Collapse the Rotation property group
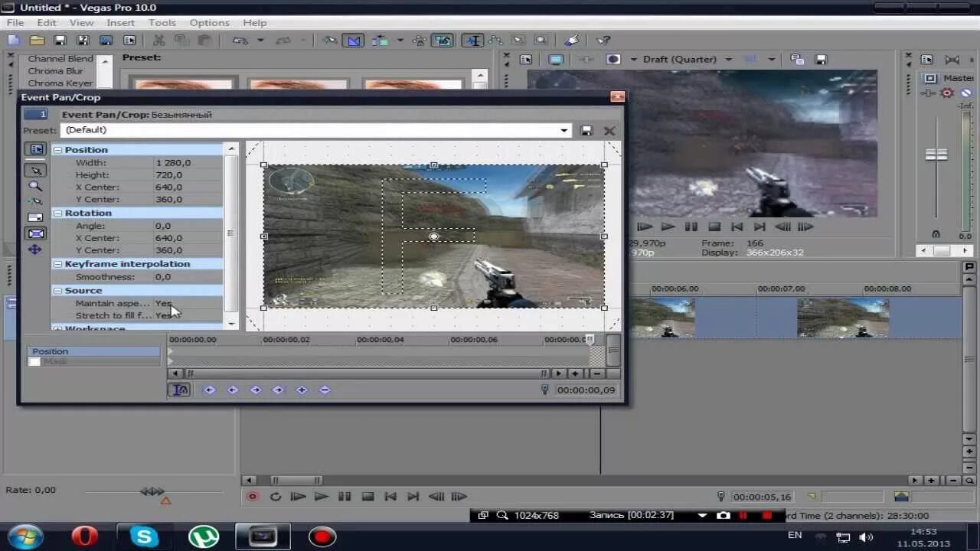Image resolution: width=980 pixels, height=551 pixels. (58, 214)
